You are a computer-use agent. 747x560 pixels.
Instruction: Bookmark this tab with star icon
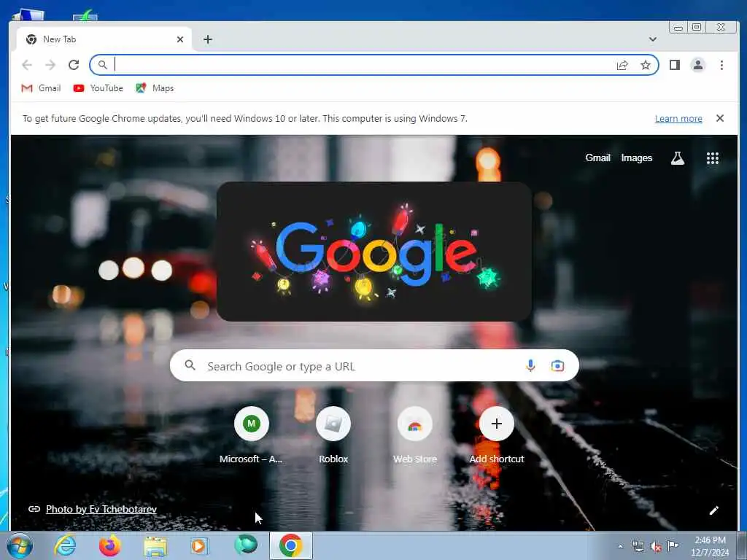point(646,65)
